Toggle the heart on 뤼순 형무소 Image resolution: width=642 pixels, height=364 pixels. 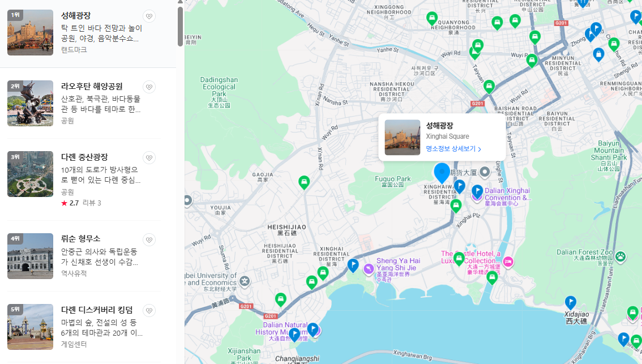tap(149, 239)
